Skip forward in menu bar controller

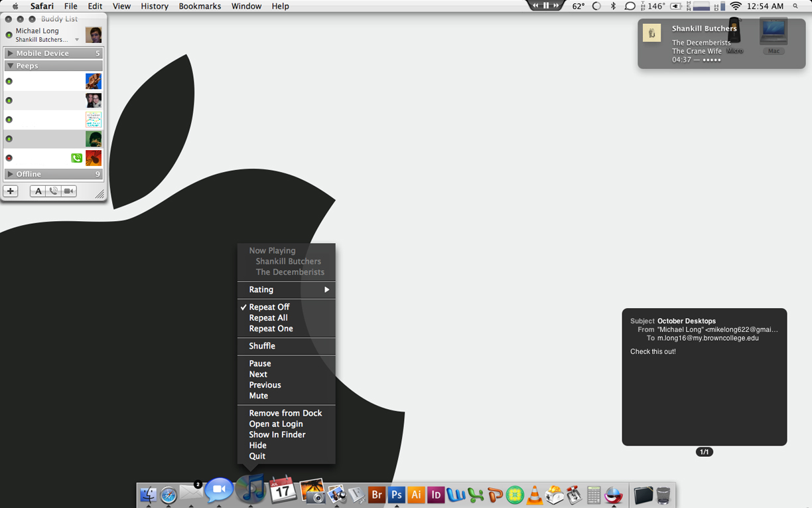click(x=557, y=5)
